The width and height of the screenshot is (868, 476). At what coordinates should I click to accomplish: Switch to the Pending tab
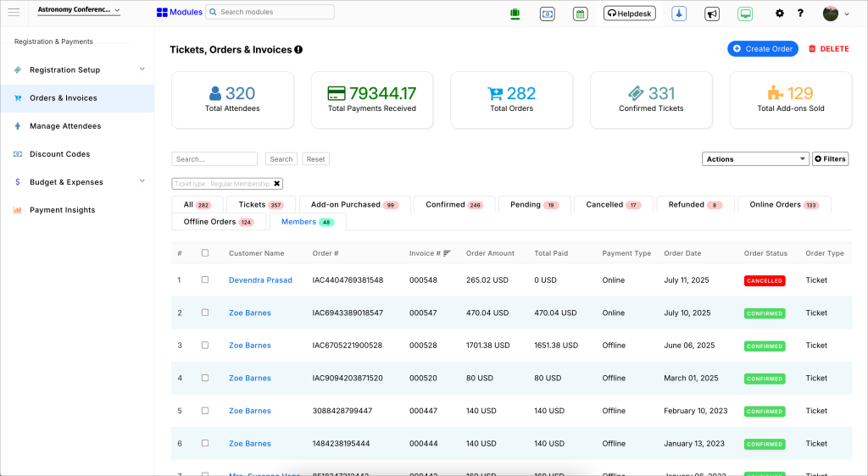click(x=534, y=205)
